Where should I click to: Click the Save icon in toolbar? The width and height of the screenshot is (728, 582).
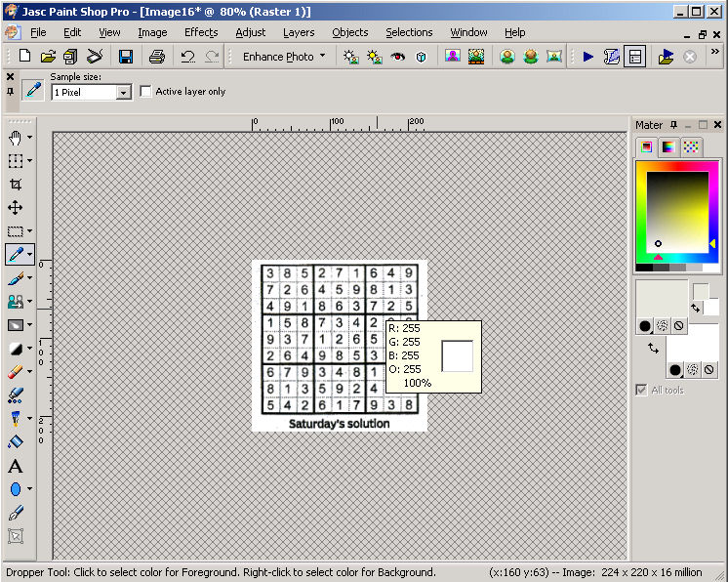click(126, 57)
